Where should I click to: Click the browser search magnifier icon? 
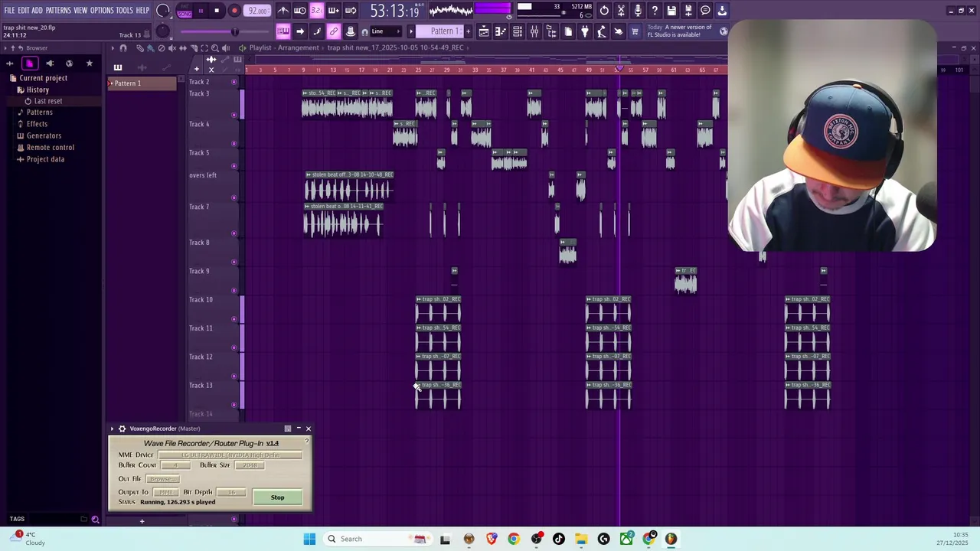pos(95,520)
